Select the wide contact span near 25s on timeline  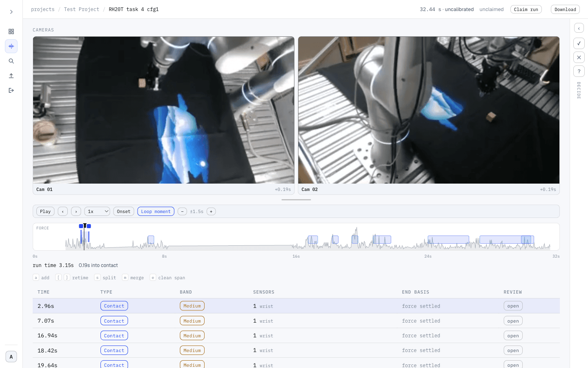click(448, 240)
